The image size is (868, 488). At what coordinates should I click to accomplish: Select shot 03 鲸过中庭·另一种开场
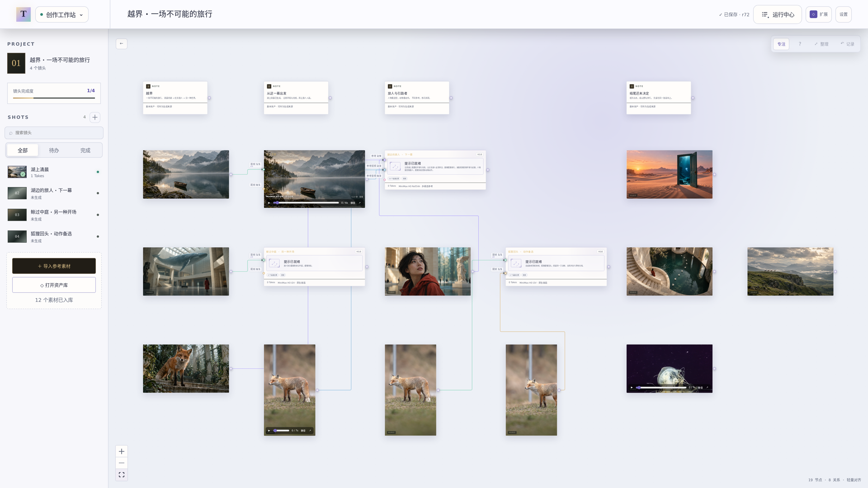coord(54,215)
